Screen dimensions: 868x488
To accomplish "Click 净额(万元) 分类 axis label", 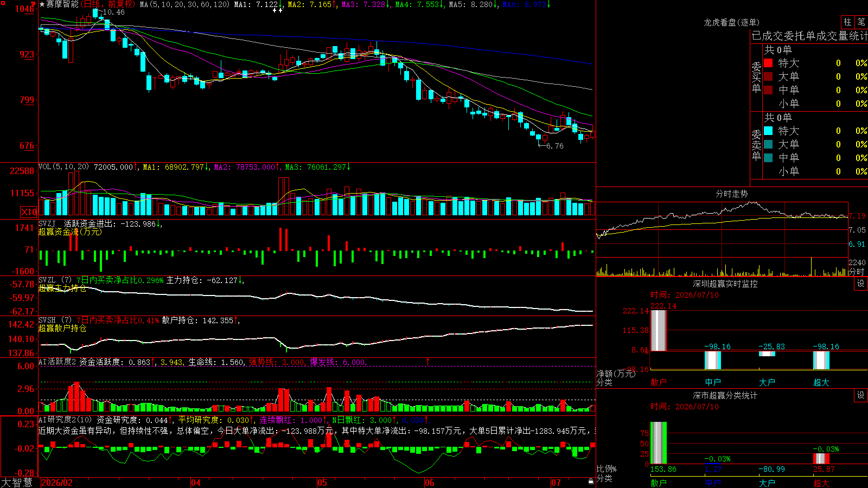I will 615,378.
